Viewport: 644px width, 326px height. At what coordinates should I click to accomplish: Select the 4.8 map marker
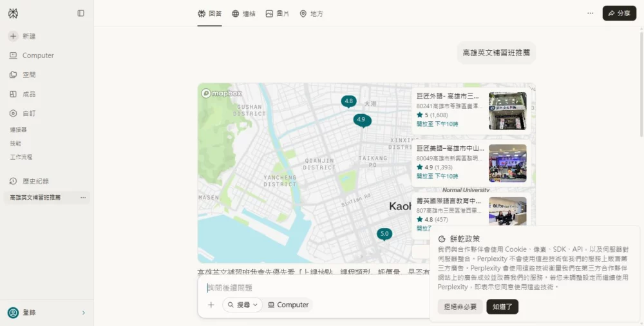[x=348, y=102]
